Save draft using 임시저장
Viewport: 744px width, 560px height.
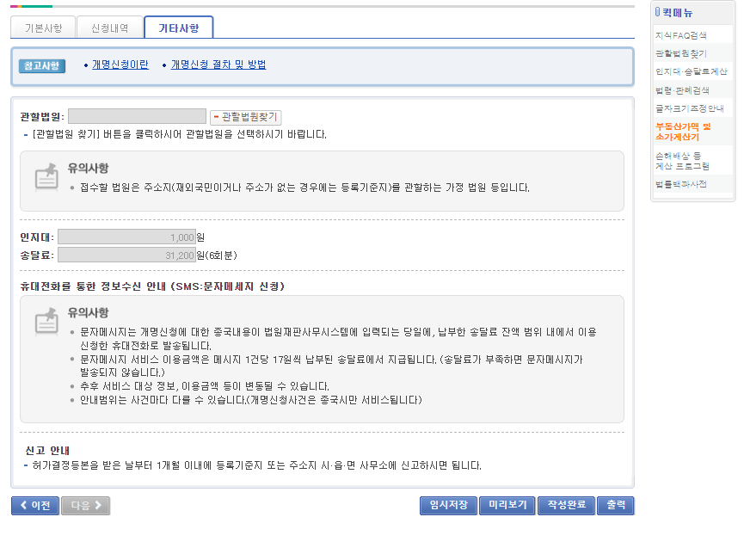(x=448, y=506)
